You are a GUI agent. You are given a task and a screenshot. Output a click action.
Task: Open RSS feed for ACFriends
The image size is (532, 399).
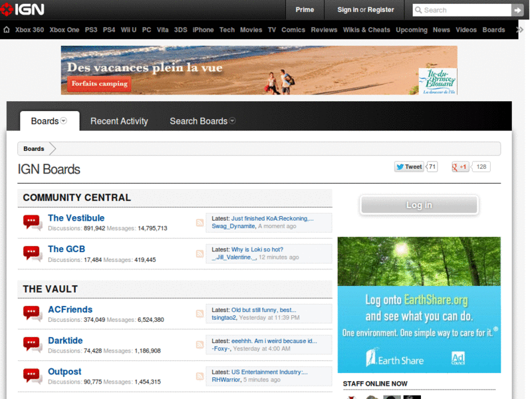pyautogui.click(x=200, y=314)
